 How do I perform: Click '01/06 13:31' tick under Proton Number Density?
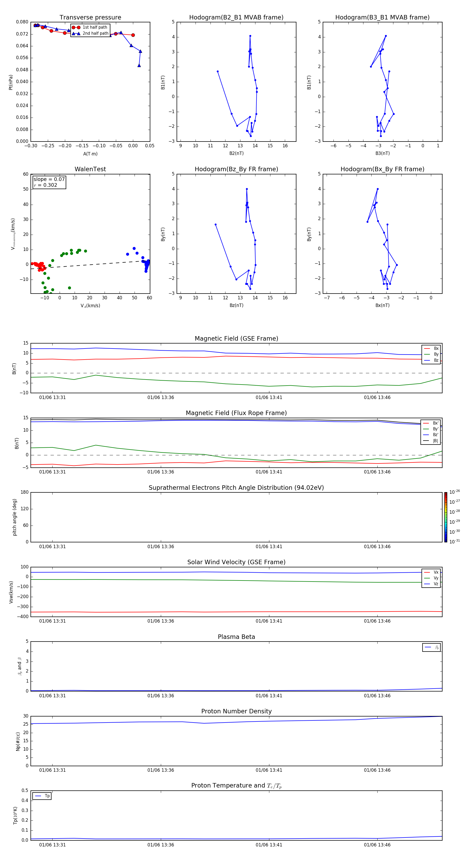(x=52, y=770)
